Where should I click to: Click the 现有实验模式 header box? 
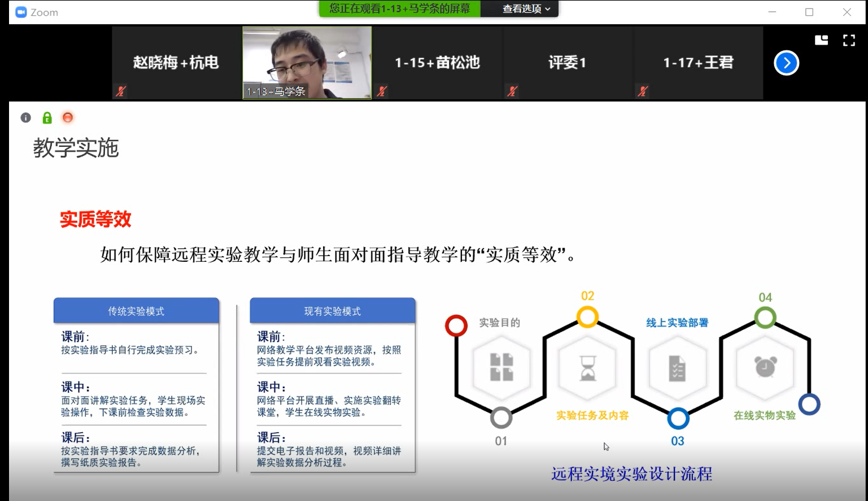(333, 311)
